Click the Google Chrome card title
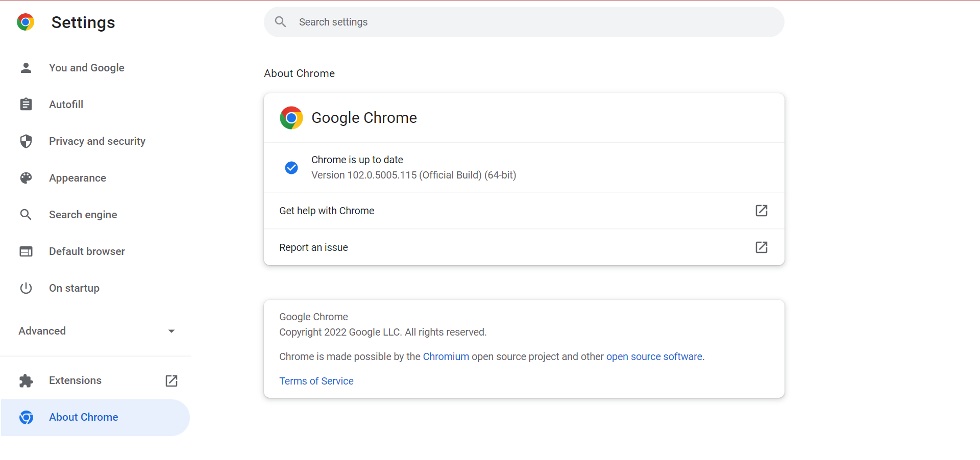 coord(364,118)
